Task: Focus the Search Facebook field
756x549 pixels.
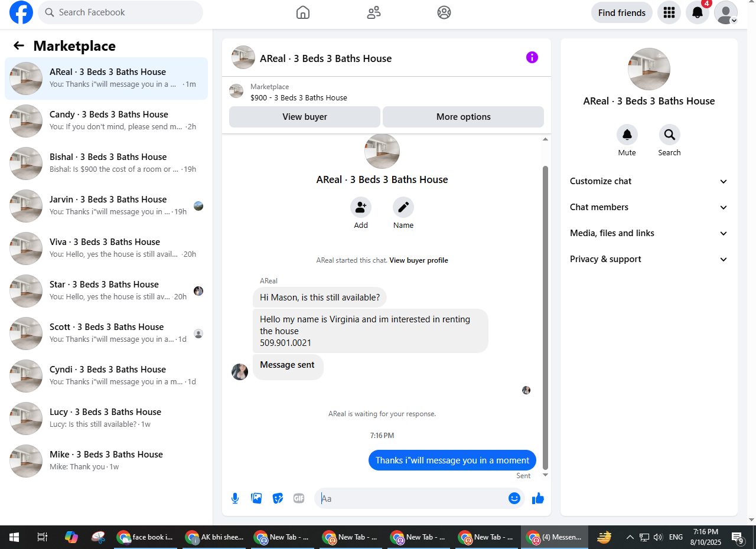Action: pos(120,12)
